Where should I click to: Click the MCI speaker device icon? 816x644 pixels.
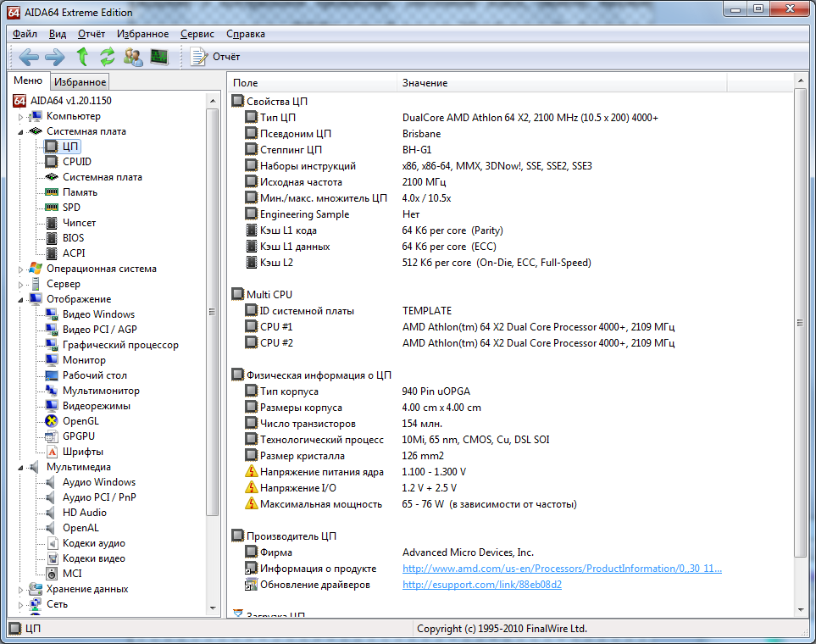click(x=52, y=574)
